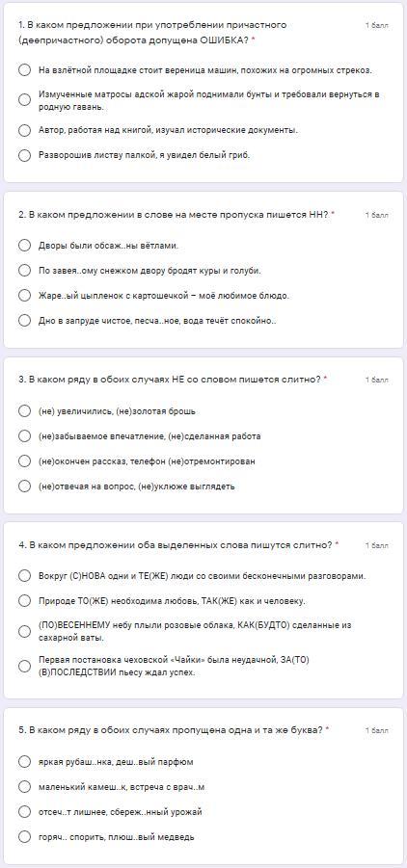Choose "Первая постановка чеховской Чайки" answer
This screenshot has width=407, height=868.
(24, 666)
